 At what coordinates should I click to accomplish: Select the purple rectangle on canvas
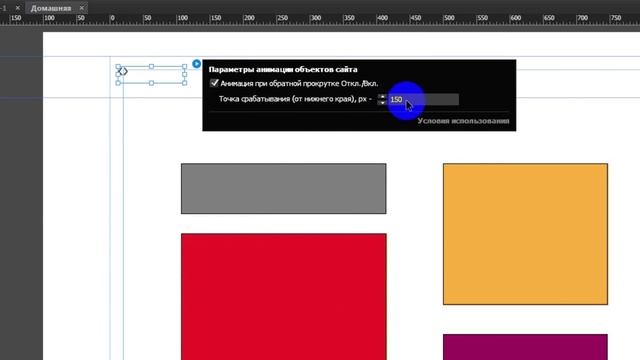tap(525, 347)
